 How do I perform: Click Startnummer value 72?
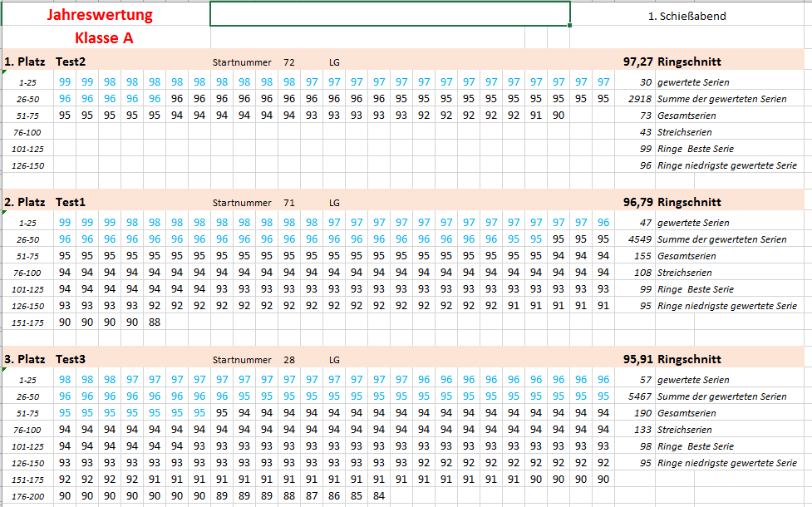pos(289,62)
